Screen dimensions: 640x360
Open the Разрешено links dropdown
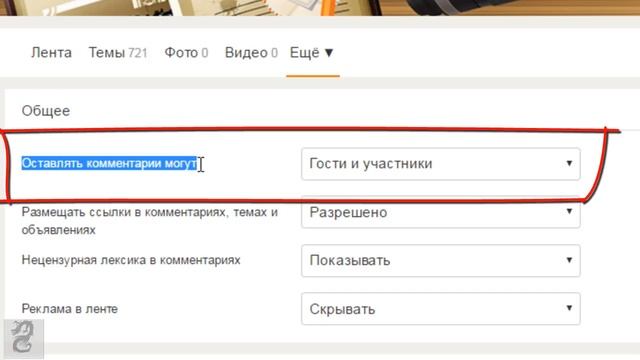click(x=441, y=212)
